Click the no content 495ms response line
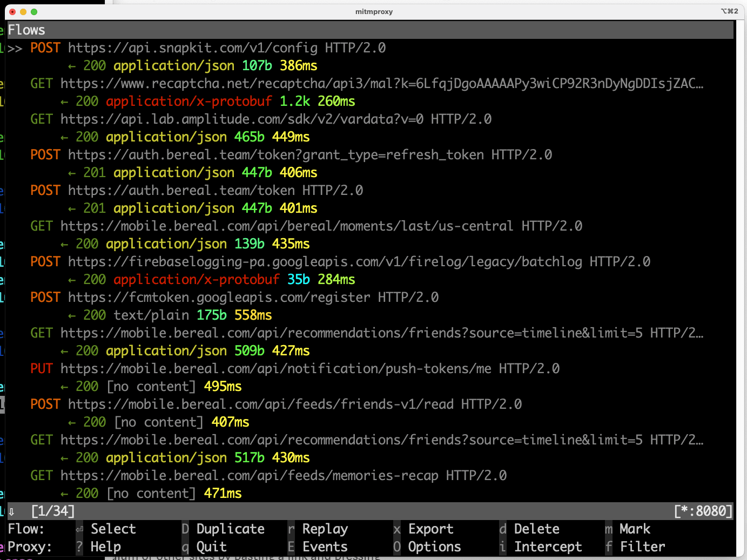Viewport: 747px width, 560px height. (x=151, y=387)
